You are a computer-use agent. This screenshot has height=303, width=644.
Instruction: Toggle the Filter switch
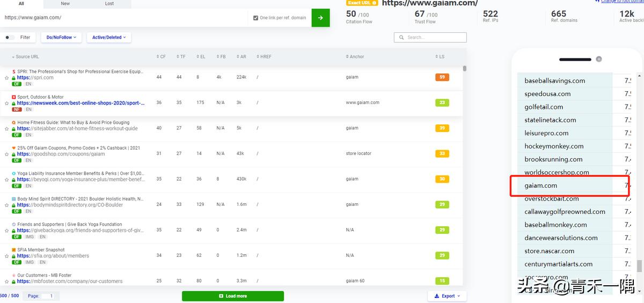10,38
